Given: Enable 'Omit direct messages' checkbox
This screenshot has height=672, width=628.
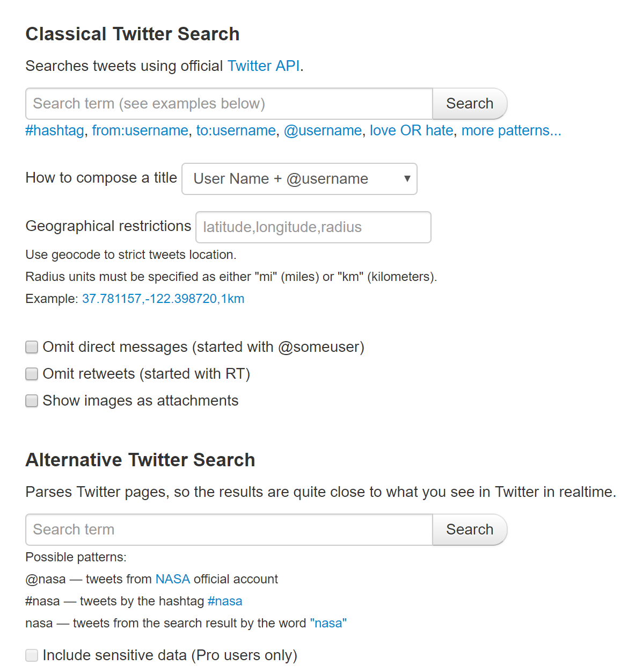Looking at the screenshot, I should 31,347.
